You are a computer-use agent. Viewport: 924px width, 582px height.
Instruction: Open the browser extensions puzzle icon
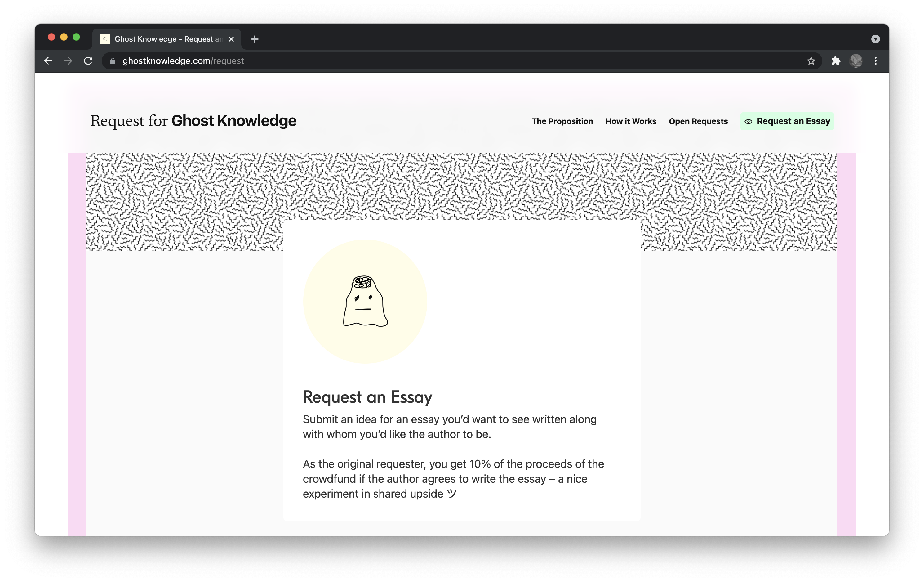(x=836, y=61)
